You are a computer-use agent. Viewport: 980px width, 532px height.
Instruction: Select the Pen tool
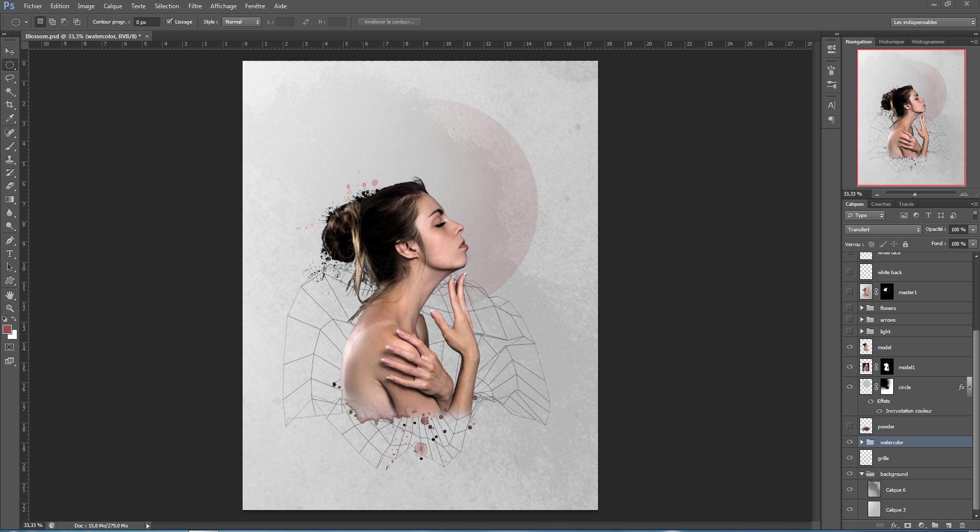(x=10, y=240)
